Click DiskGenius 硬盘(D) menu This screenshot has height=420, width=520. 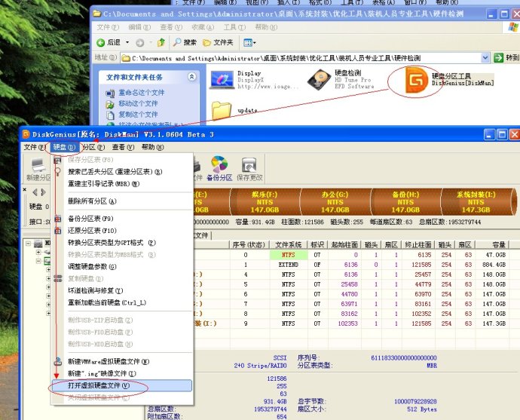pyautogui.click(x=64, y=147)
